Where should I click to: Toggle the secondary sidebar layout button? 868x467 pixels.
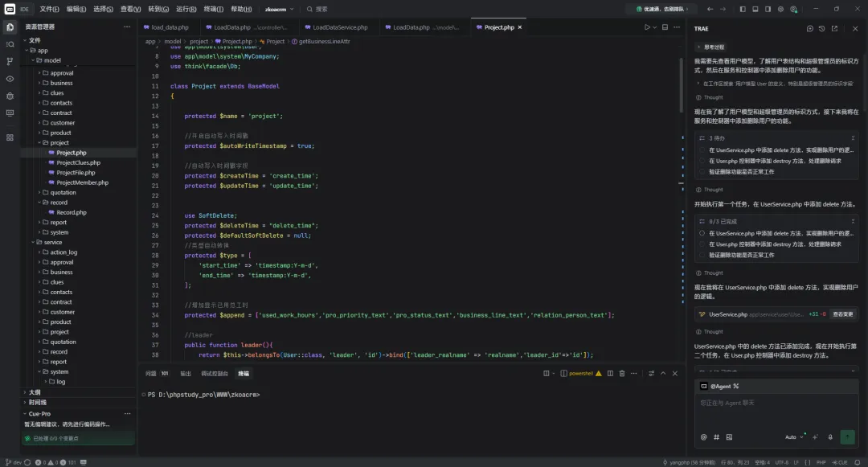[x=768, y=10]
